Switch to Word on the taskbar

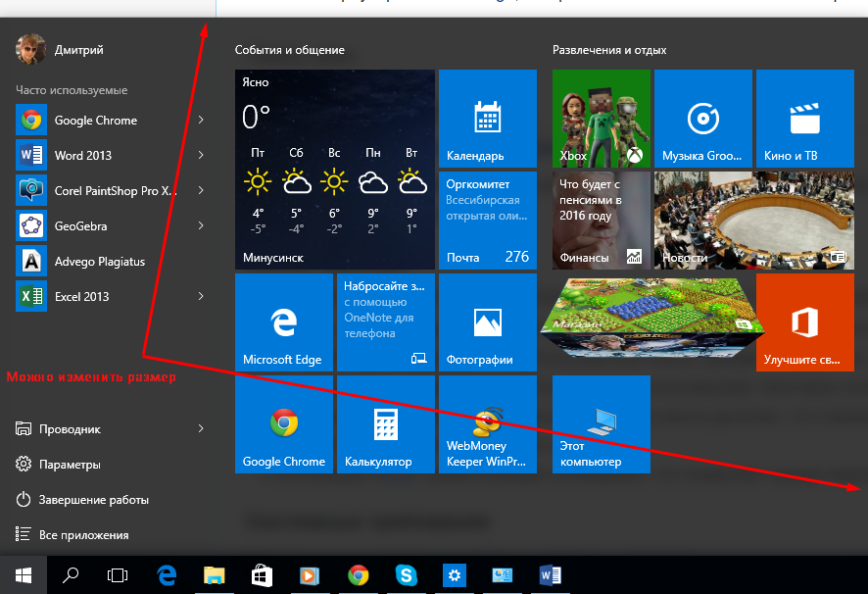coord(551,575)
